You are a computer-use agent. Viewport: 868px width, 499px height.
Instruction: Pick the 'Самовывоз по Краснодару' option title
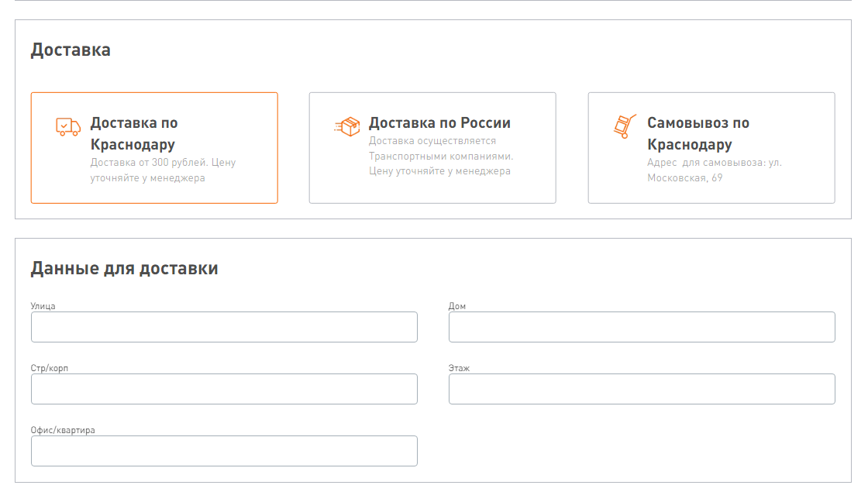(697, 133)
